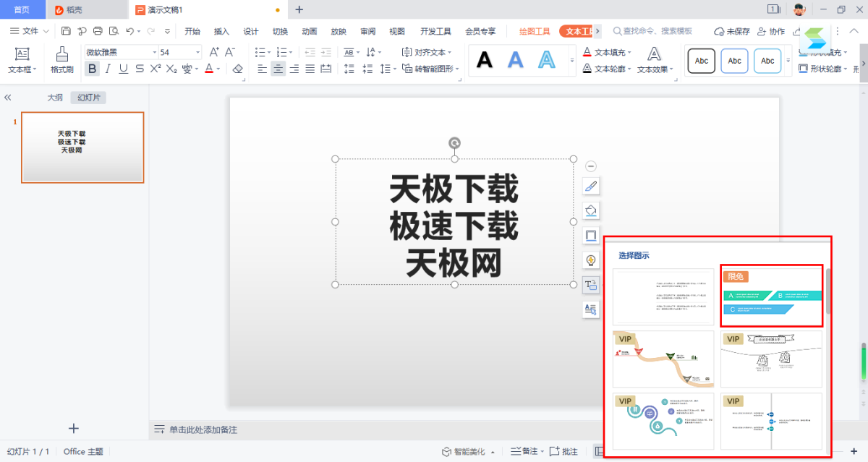Select the 限免 free diagram template thumbnail
The width and height of the screenshot is (868, 462).
(772, 296)
